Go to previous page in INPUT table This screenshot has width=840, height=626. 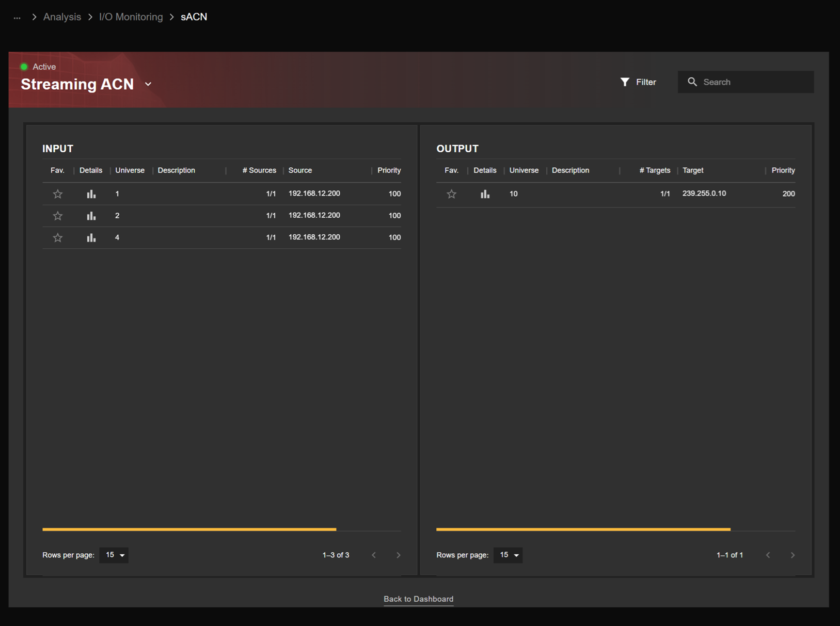[x=374, y=555]
